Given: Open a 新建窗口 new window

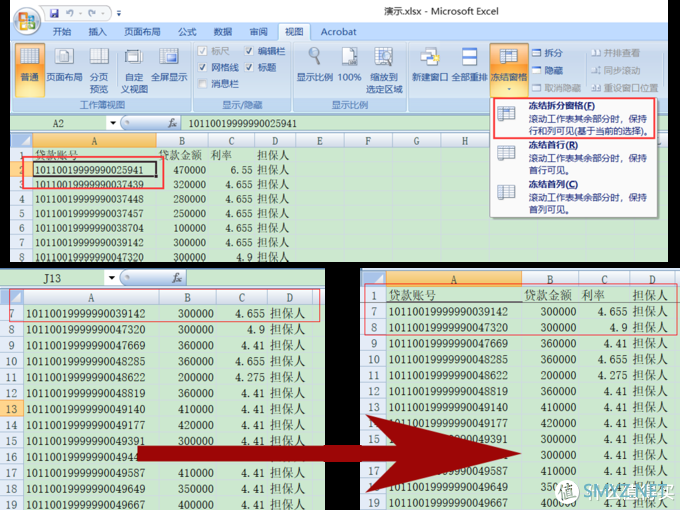Looking at the screenshot, I should click(x=430, y=66).
